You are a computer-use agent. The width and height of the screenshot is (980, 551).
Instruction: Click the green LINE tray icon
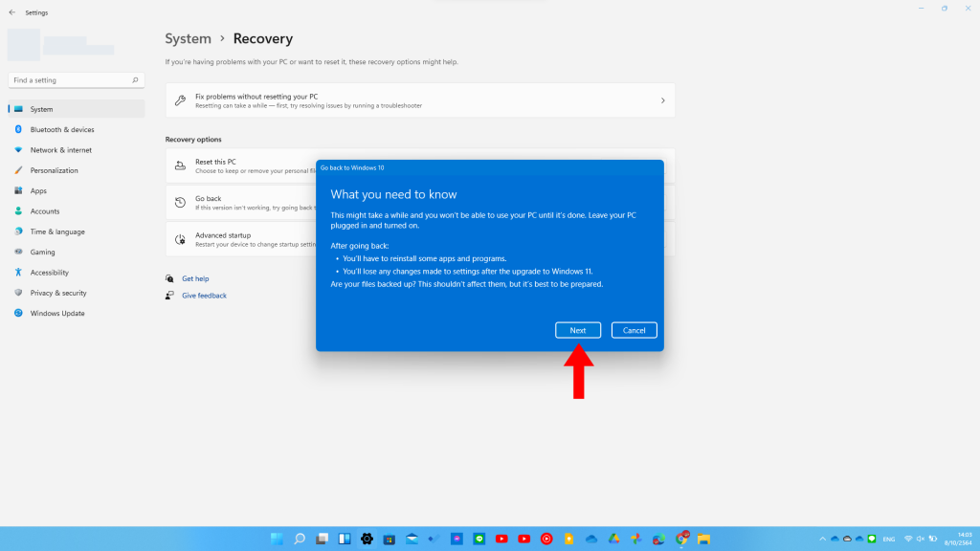click(x=872, y=539)
